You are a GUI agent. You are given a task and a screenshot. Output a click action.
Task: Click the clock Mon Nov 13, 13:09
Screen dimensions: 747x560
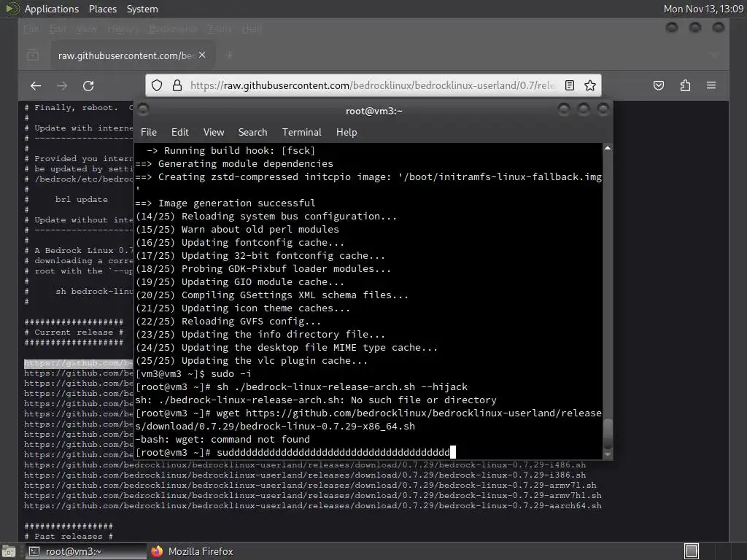tap(703, 9)
